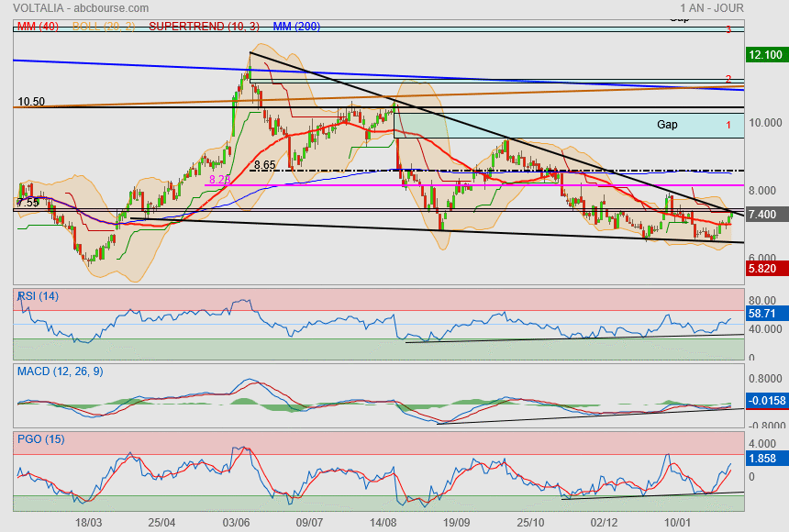Click the 40.000 RSI axis label

click(x=765, y=329)
